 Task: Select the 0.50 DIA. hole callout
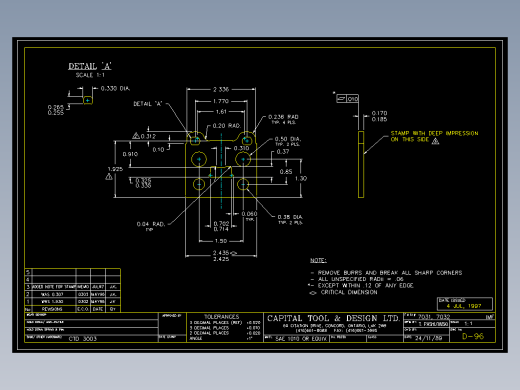click(x=288, y=141)
